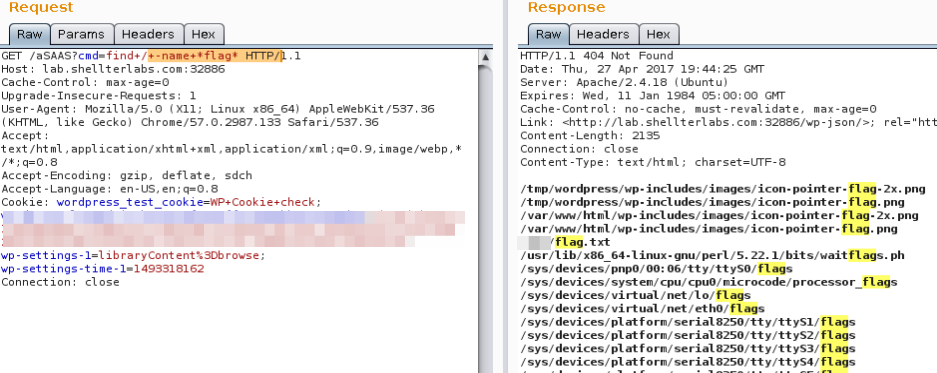Screen dimensions: 937x373
Task: Click the waitflags.ph perl path
Action: 712,255
